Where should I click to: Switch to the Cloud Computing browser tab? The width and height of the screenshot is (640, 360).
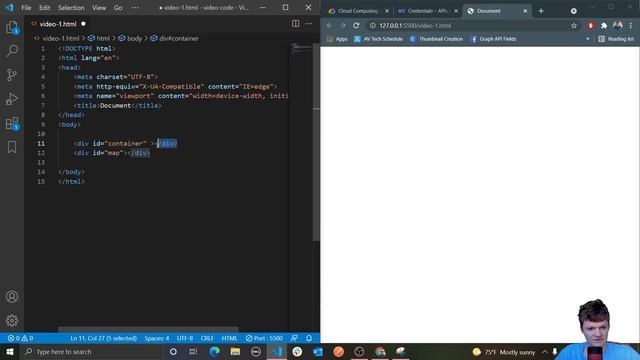tap(358, 11)
